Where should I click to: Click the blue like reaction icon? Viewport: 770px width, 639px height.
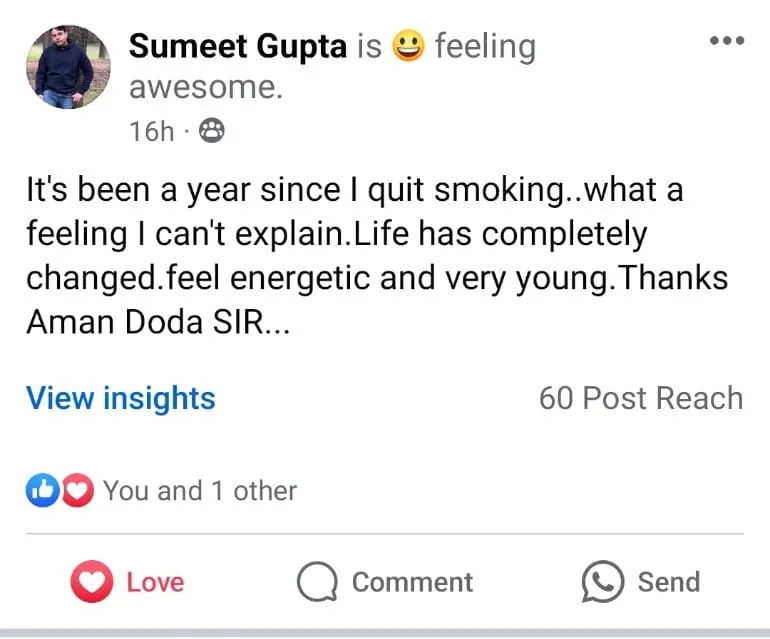click(41, 490)
